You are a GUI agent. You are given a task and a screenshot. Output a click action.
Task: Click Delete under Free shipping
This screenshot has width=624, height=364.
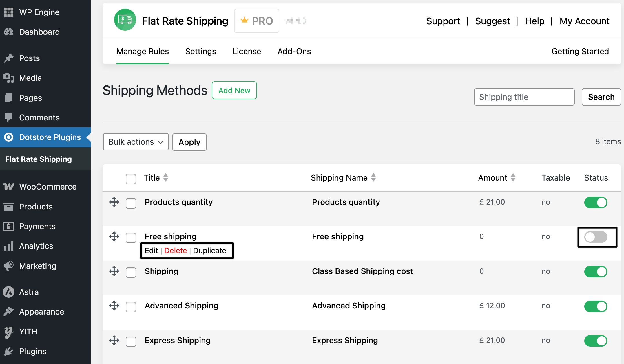[x=176, y=251]
